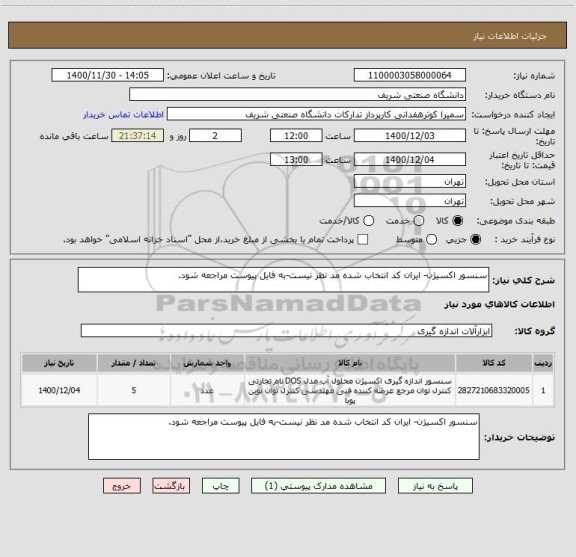Click the remaining time 21:37:14 field

(x=137, y=136)
